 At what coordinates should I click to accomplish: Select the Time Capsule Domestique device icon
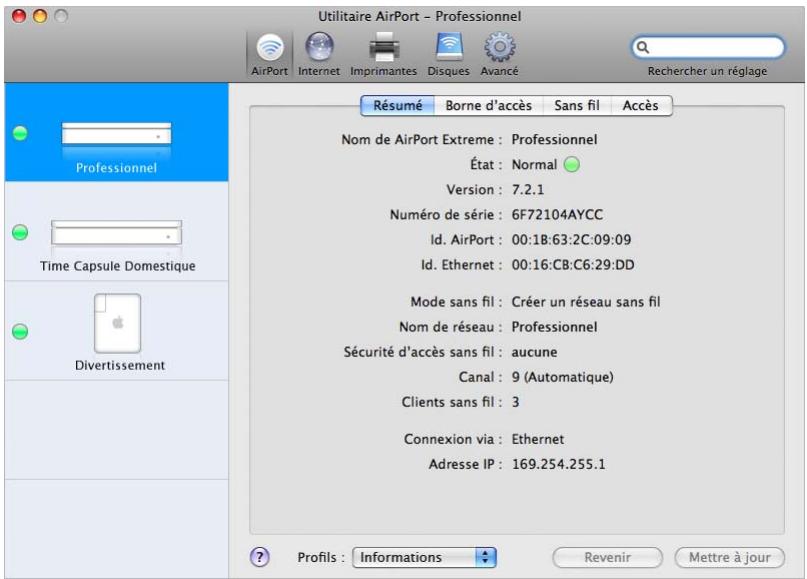[x=116, y=233]
